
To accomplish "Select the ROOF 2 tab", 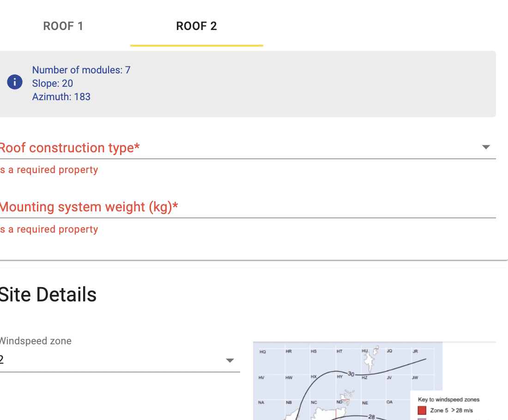I will point(196,26).
